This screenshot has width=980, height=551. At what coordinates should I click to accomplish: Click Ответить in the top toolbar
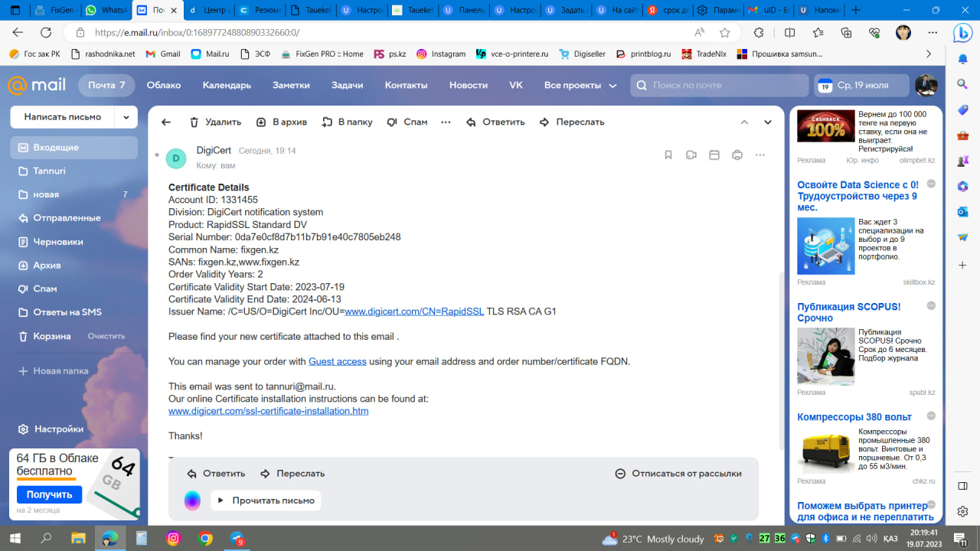pos(495,122)
